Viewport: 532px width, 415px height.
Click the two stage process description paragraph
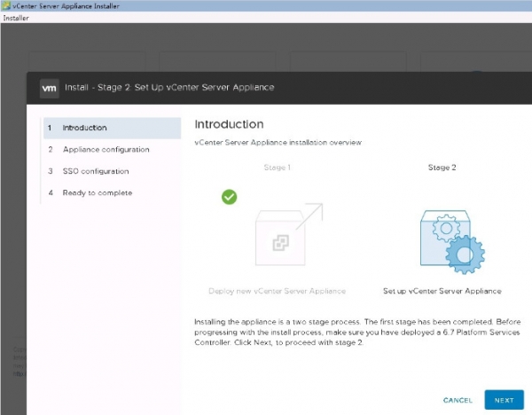point(357,332)
